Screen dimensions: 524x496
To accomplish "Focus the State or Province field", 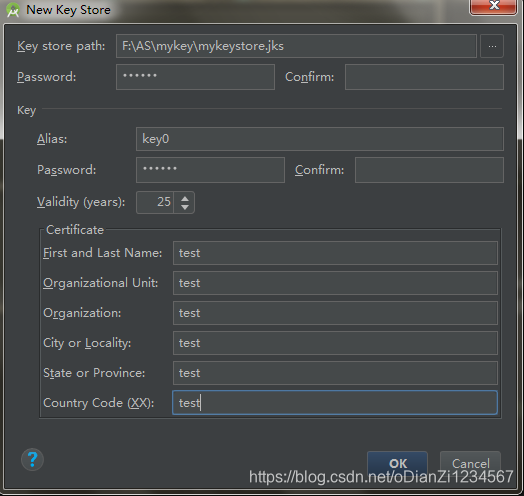I will (x=335, y=373).
